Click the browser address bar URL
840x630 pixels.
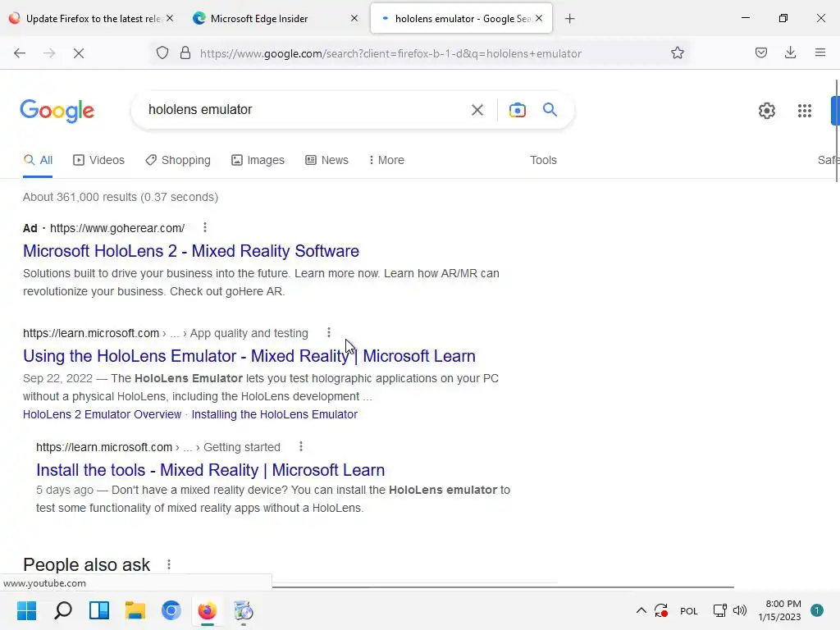(390, 53)
